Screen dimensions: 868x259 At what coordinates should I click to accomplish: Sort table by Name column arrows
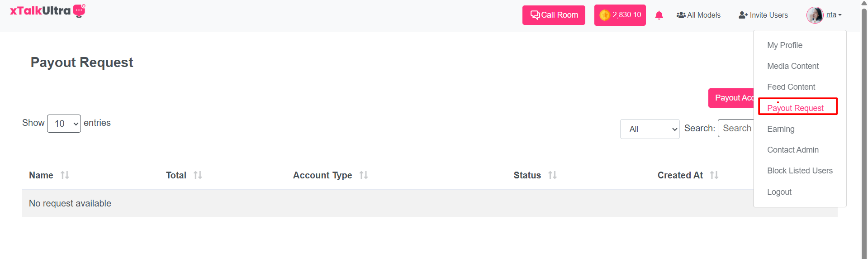tap(65, 175)
